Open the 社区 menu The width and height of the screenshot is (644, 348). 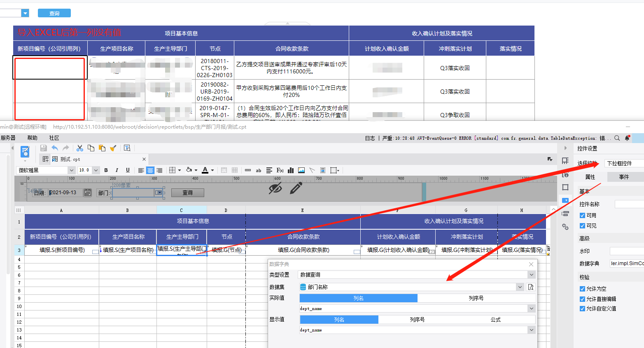(x=54, y=138)
